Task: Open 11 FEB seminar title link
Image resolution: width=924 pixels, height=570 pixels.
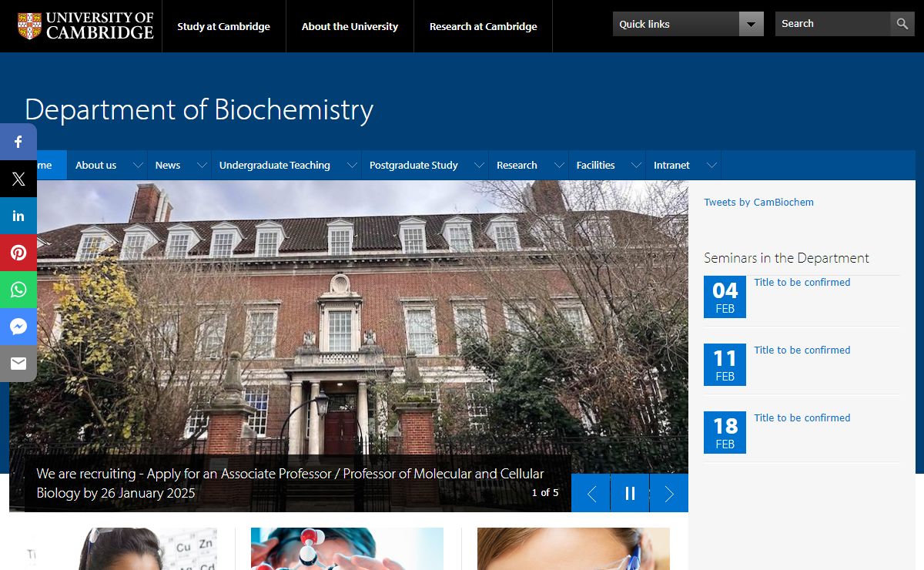Action: point(802,350)
